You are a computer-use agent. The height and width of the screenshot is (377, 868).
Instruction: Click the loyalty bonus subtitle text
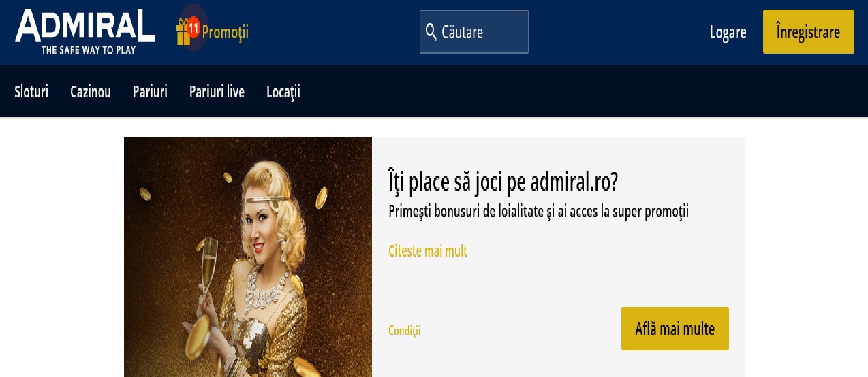click(x=539, y=212)
